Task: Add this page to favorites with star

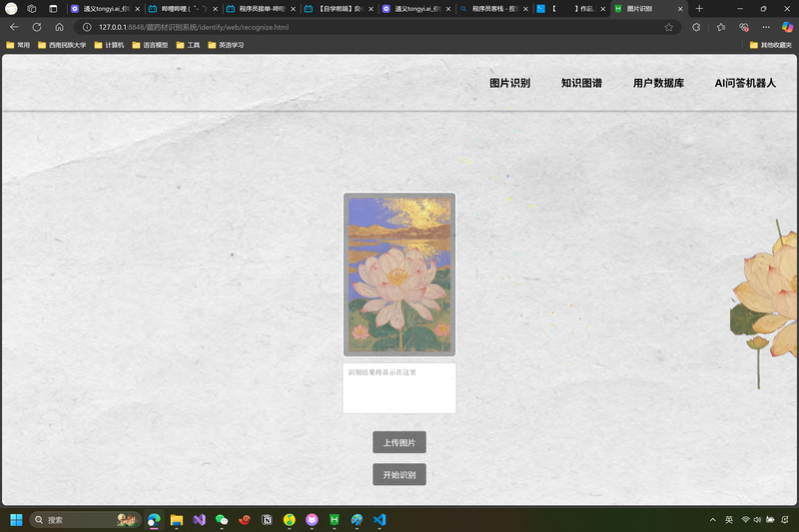Action: coord(668,28)
